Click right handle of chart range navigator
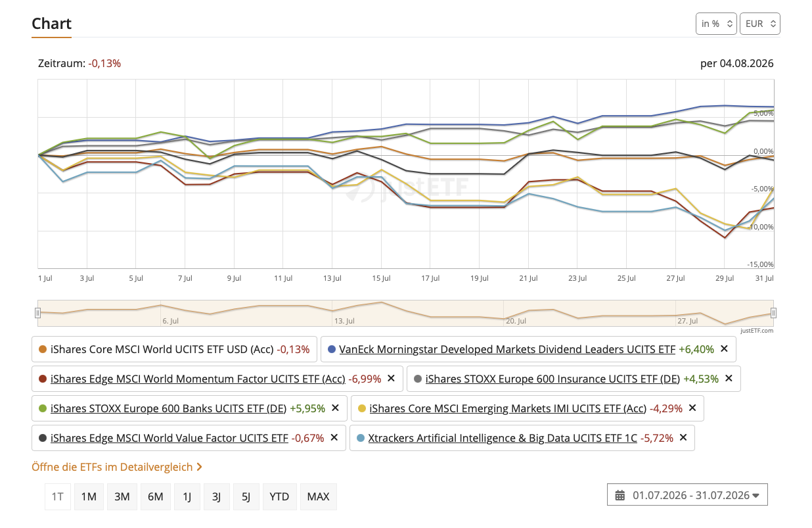The image size is (812, 528). [773, 313]
